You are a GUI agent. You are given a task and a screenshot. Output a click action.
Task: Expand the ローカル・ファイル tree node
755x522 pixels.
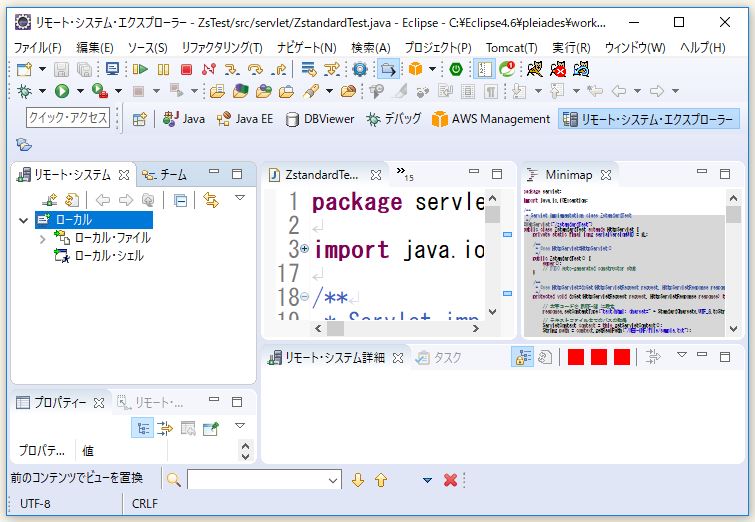42,239
